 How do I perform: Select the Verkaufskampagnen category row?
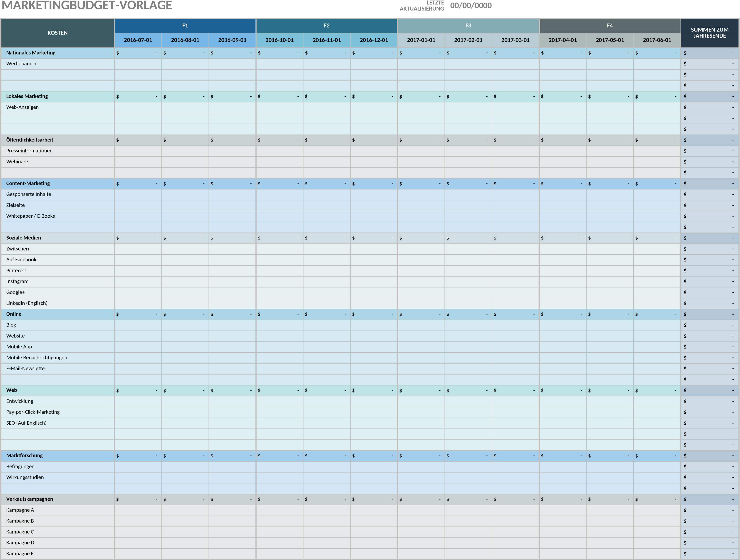pyautogui.click(x=370, y=499)
